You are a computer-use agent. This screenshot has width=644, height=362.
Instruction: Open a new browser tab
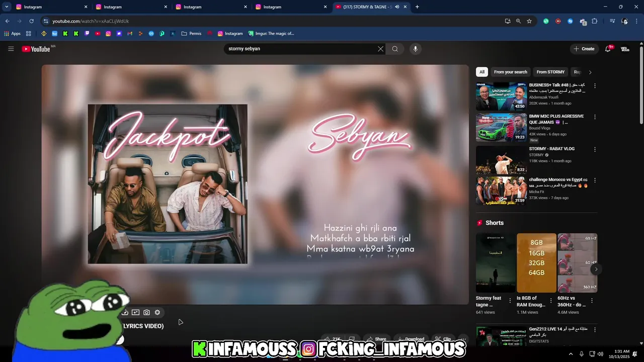point(417,7)
